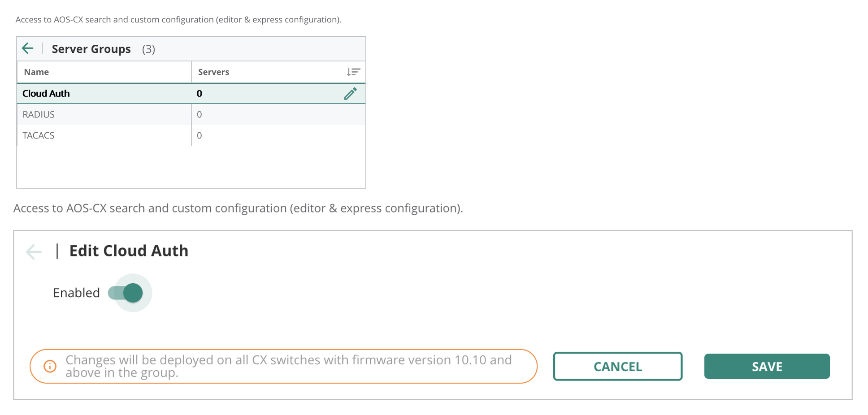Go back using arrow beside Edit Cloud Auth
Image resolution: width=868 pixels, height=415 pixels.
(x=34, y=251)
